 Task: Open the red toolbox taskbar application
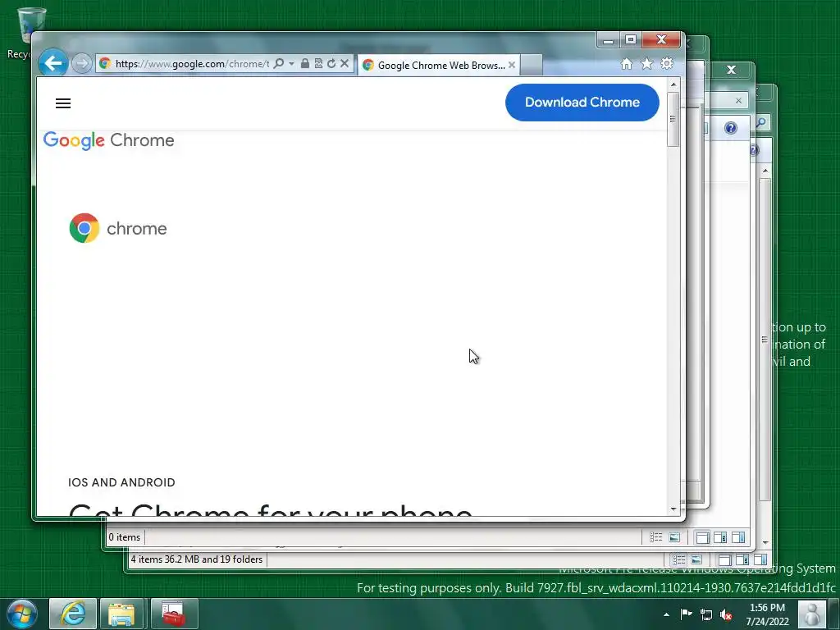174,614
